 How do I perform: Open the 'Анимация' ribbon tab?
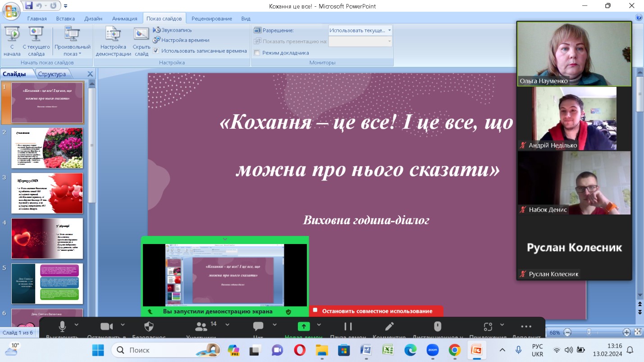click(x=125, y=18)
